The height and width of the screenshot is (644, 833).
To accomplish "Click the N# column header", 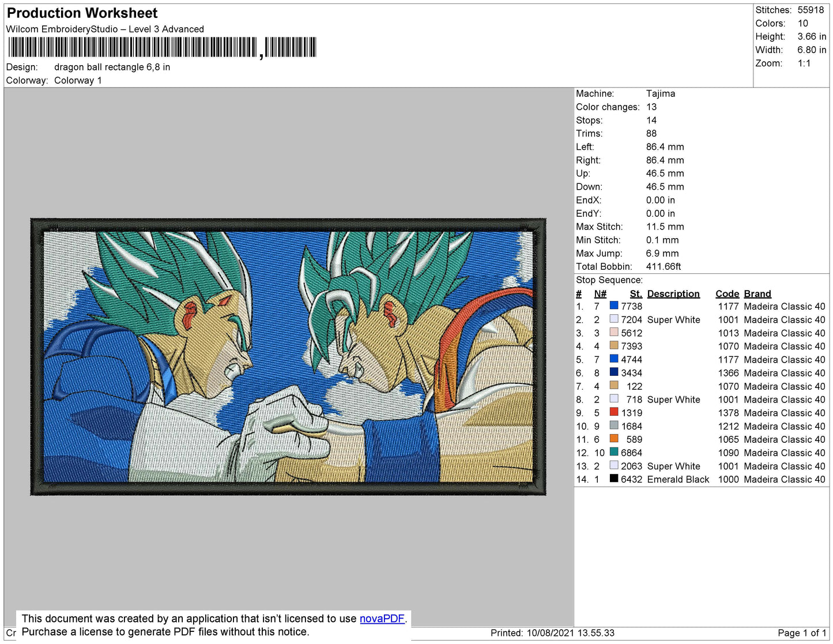I will click(x=600, y=293).
